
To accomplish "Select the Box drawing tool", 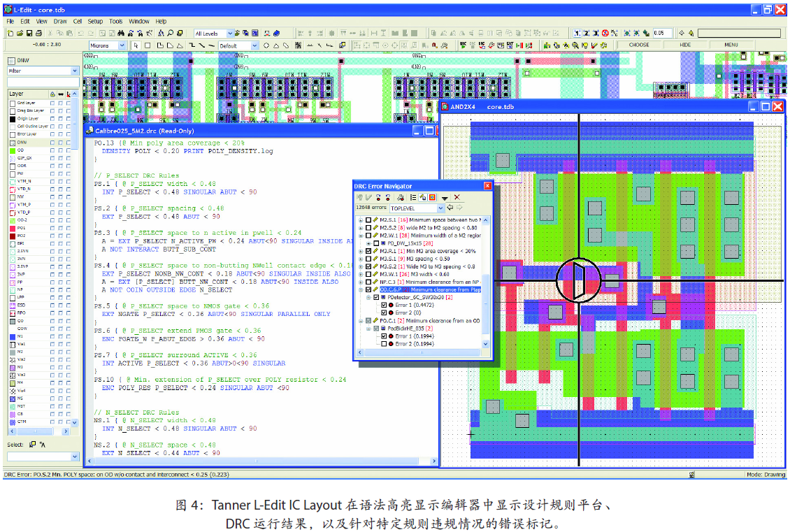I will point(148,45).
